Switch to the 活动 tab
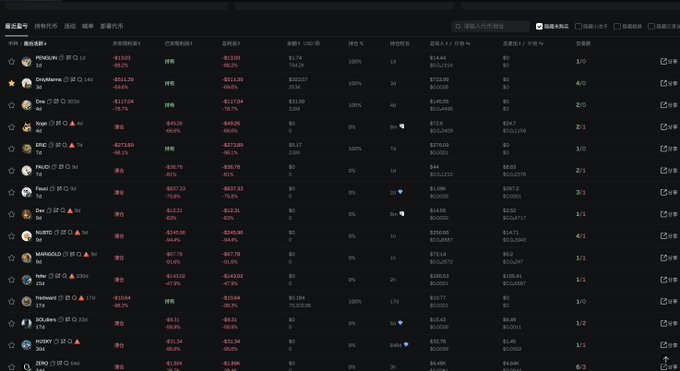Image resolution: width=680 pixels, height=371 pixels. click(x=70, y=26)
